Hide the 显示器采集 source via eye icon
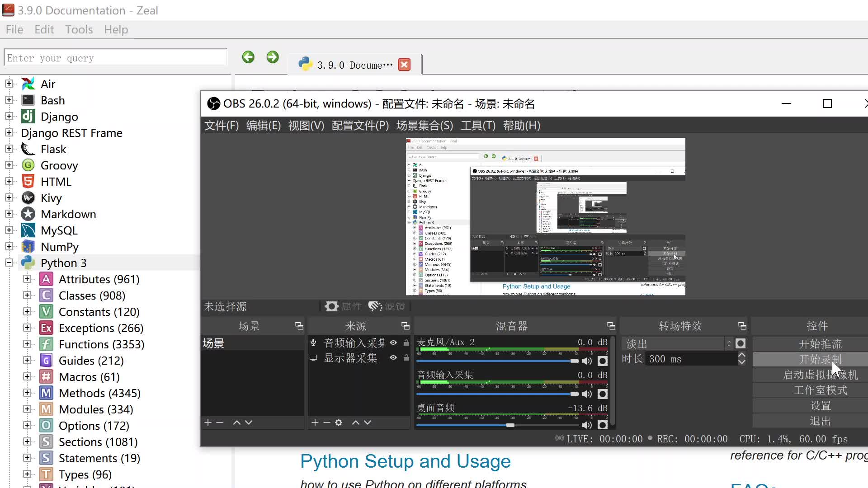Screen dimensions: 868x488 click(393, 358)
